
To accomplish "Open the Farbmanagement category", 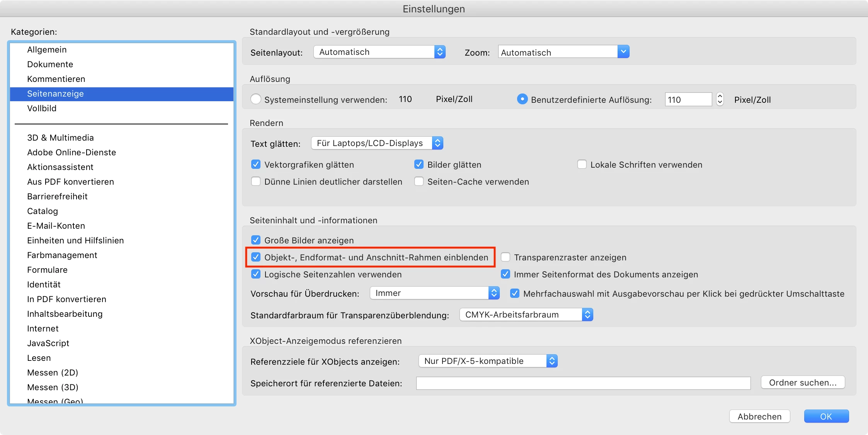I will pyautogui.click(x=62, y=255).
